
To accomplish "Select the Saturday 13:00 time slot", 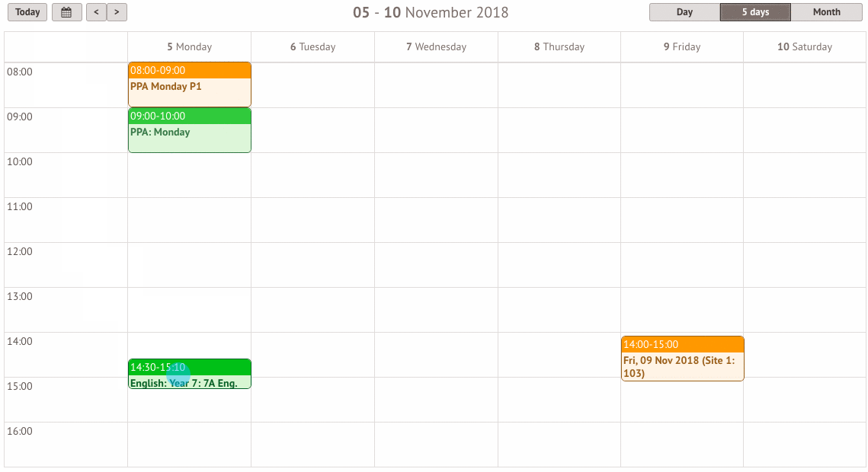I will [x=804, y=310].
